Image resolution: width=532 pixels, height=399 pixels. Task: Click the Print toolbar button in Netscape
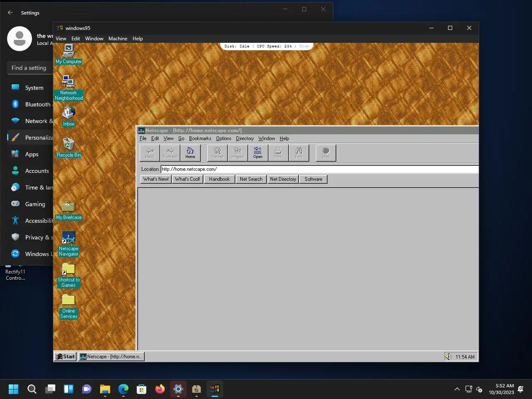pos(278,153)
